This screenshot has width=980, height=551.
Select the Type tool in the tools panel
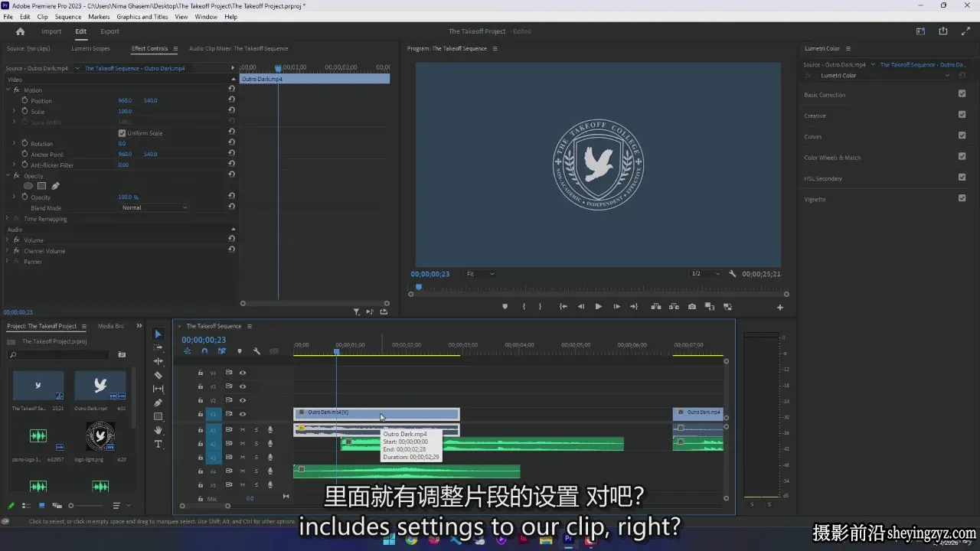158,444
